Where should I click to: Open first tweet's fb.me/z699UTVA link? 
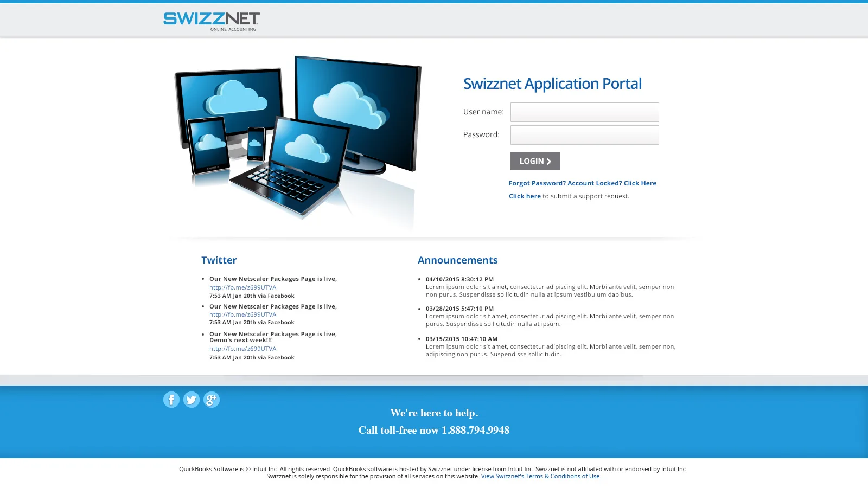(243, 287)
